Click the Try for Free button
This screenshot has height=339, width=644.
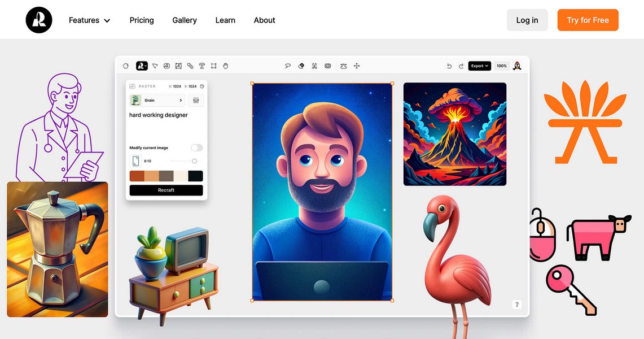point(588,20)
